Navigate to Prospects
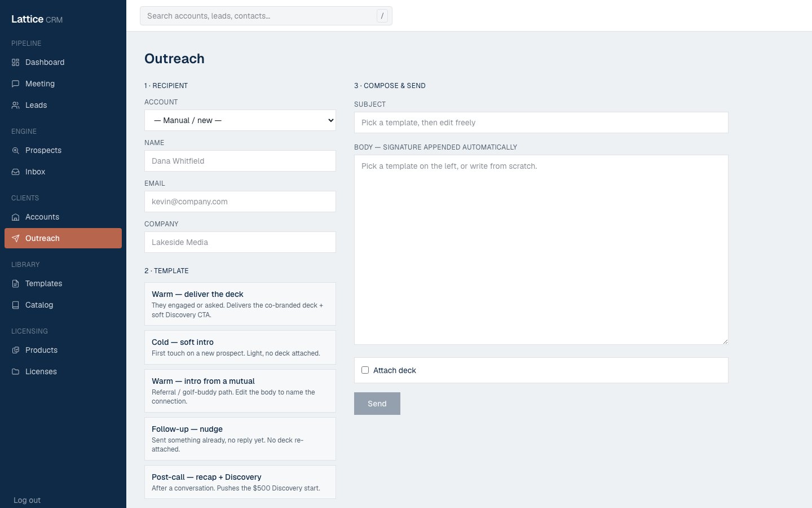 (63, 150)
